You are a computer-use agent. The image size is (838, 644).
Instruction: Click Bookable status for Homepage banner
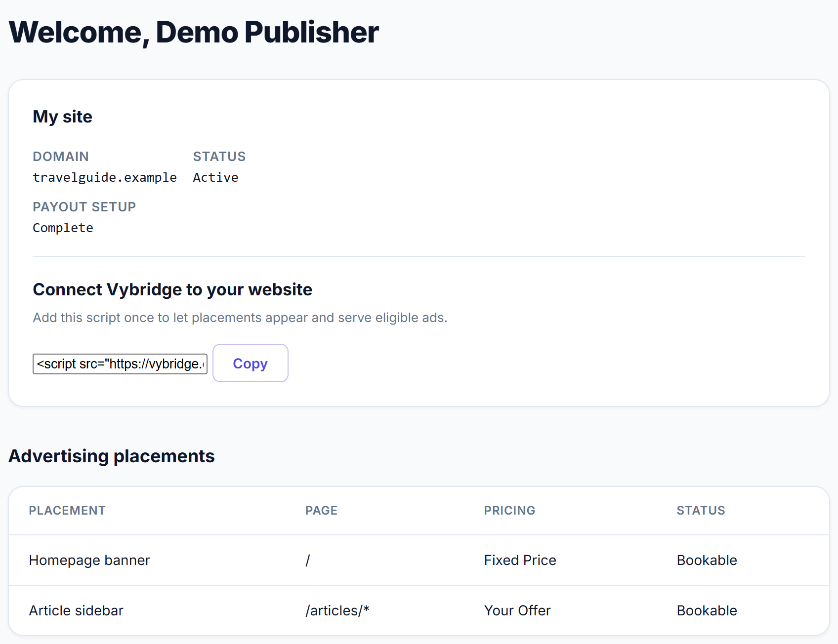tap(707, 560)
